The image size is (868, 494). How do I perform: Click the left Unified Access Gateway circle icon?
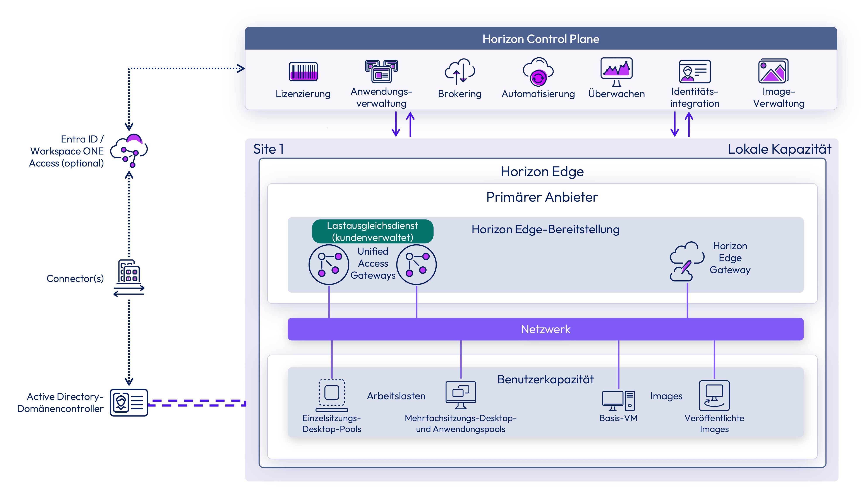pos(329,265)
